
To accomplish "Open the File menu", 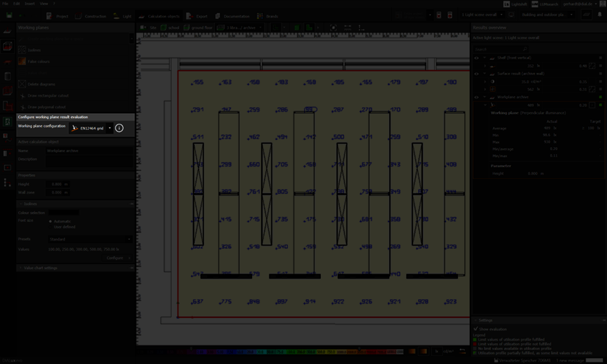I will (5, 4).
